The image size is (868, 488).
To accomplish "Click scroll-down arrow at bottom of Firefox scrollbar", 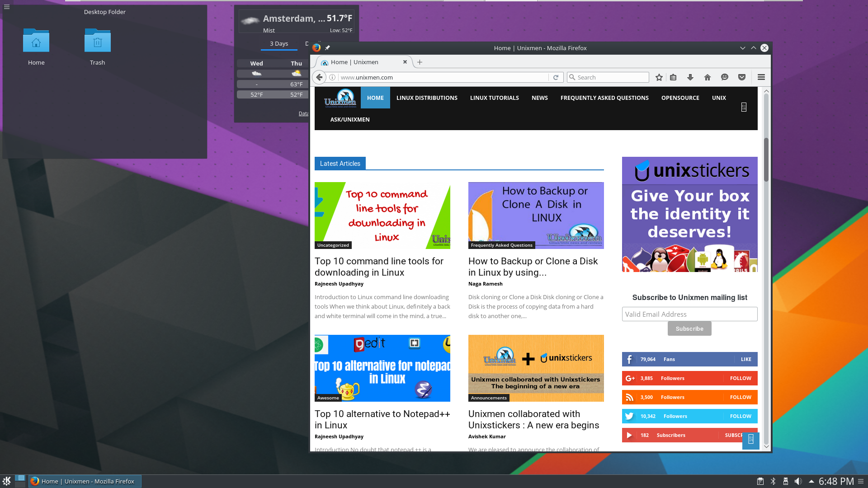I will coord(766,446).
